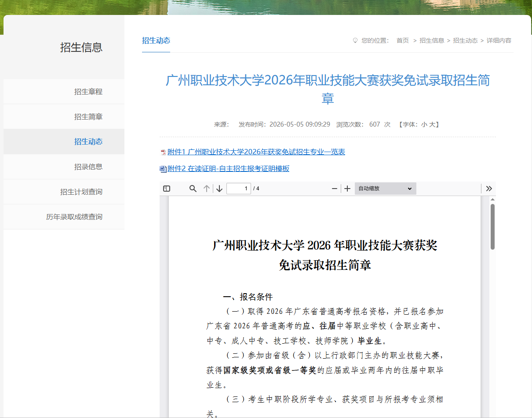Viewport: 532px width, 418px height.
Task: Click the Word file icon beside 附件2
Action: point(163,169)
